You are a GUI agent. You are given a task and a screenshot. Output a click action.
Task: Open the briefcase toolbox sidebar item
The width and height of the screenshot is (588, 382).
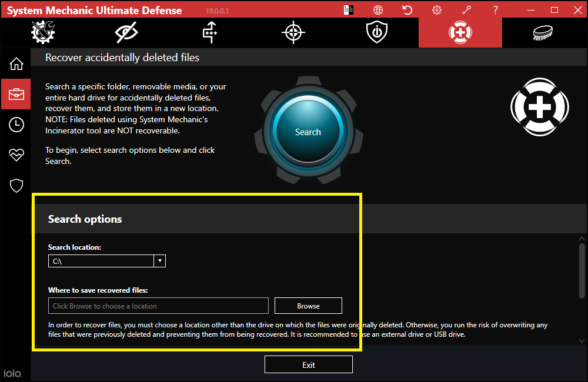click(16, 94)
